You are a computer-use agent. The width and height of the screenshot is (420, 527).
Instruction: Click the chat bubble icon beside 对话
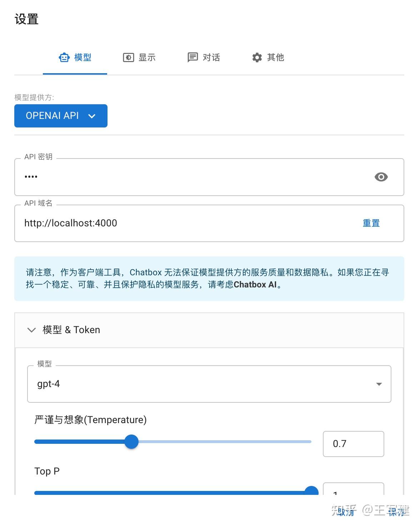click(193, 57)
